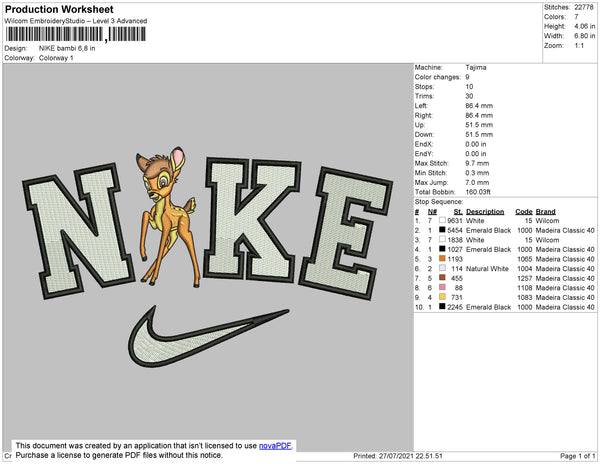600x464 pixels.
Task: Click the Height value '4.06 in'
Action: click(x=585, y=26)
